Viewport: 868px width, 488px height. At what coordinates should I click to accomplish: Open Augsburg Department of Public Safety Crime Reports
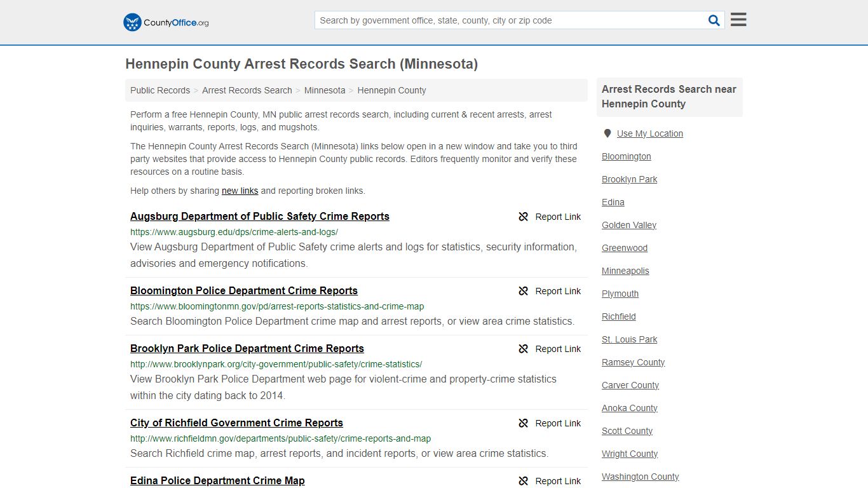260,216
